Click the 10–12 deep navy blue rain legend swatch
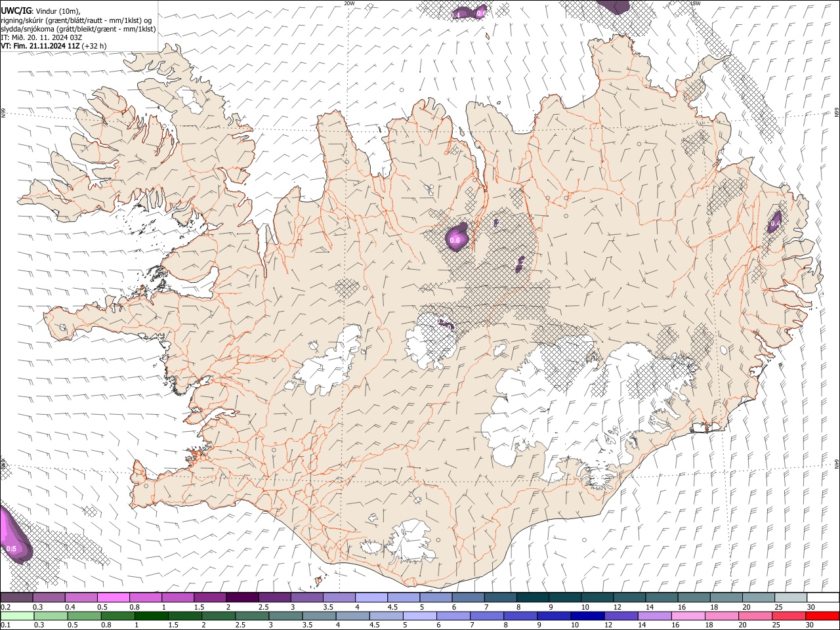The image size is (840, 630). click(x=586, y=616)
